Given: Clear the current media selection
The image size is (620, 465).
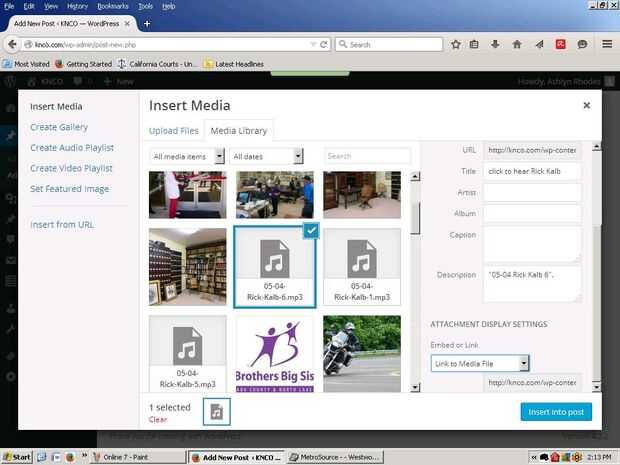Looking at the screenshot, I should pyautogui.click(x=158, y=420).
